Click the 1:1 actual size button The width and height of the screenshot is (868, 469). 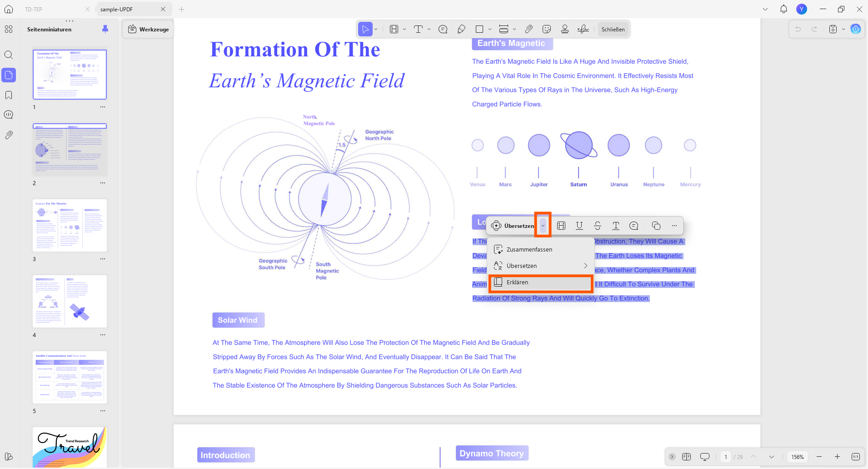tap(856, 457)
